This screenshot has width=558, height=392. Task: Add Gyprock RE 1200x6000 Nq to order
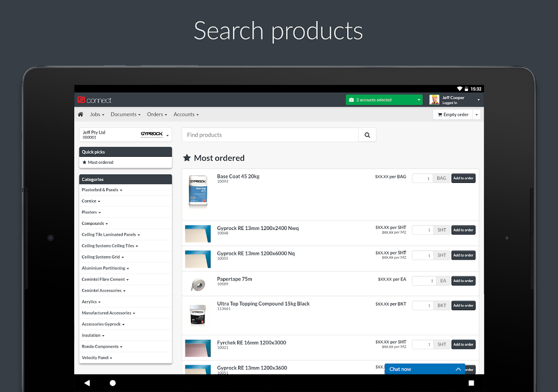463,255
